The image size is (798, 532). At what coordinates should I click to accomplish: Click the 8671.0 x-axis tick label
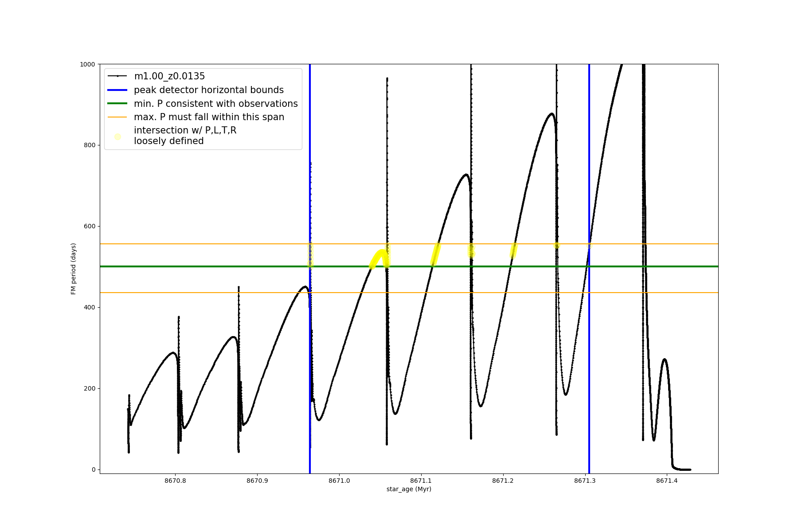click(x=339, y=481)
